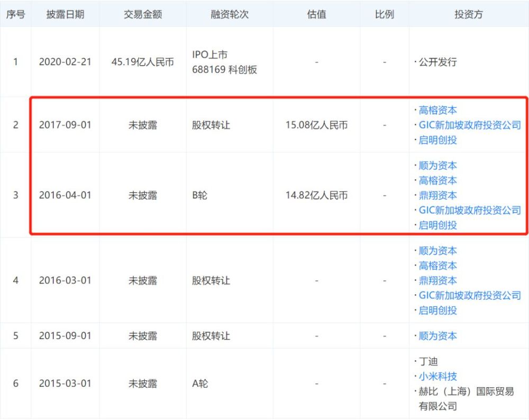Click the 公开发行 investor text
This screenshot has width=529, height=420.
tap(437, 62)
